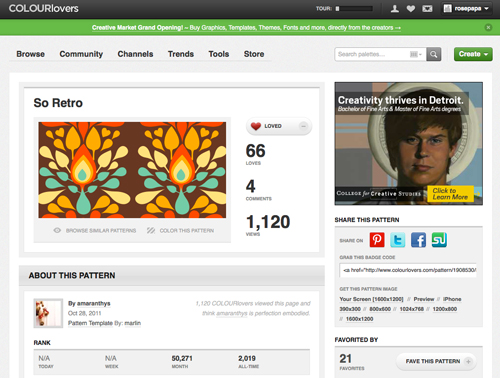Open the Store menu

click(x=254, y=54)
